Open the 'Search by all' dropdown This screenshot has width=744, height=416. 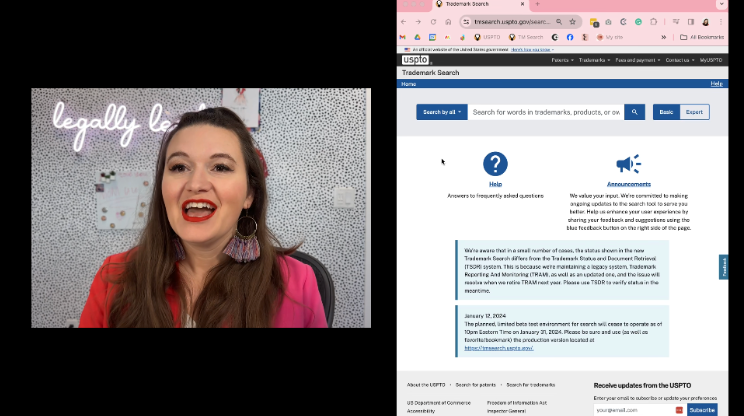[x=442, y=112]
